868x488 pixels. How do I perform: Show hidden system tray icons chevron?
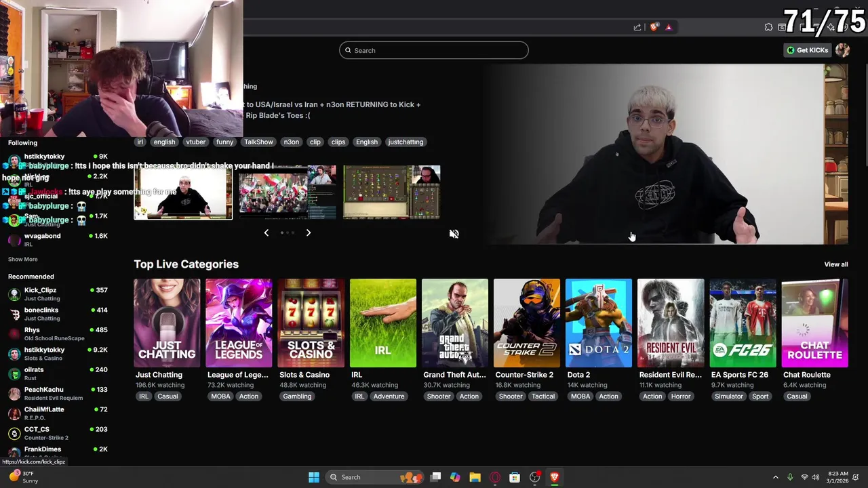pos(776,477)
